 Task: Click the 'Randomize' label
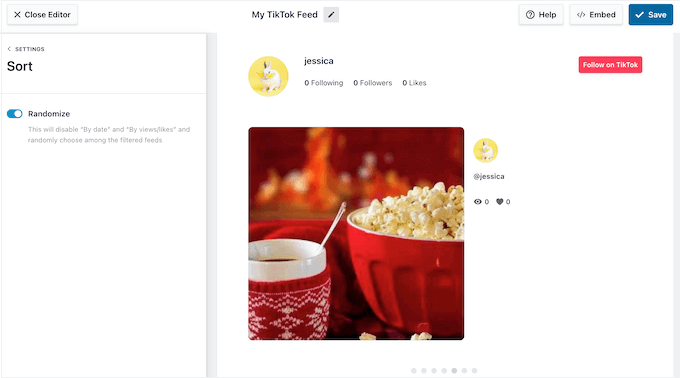click(49, 114)
